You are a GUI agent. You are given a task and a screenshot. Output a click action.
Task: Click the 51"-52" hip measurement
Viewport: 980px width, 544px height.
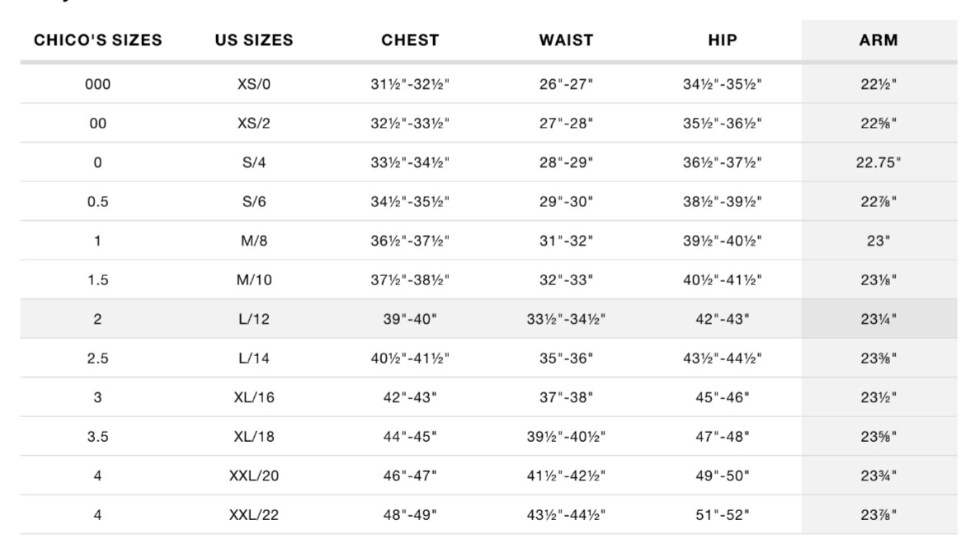[723, 515]
